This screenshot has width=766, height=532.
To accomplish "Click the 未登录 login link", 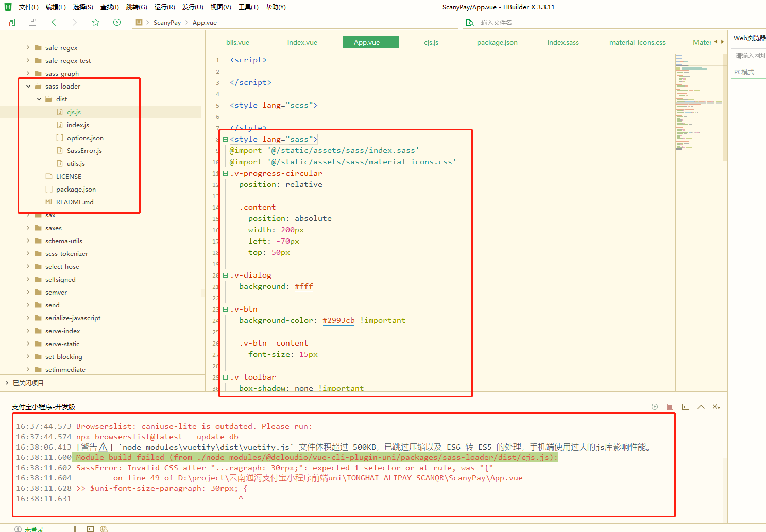I will 34,529.
